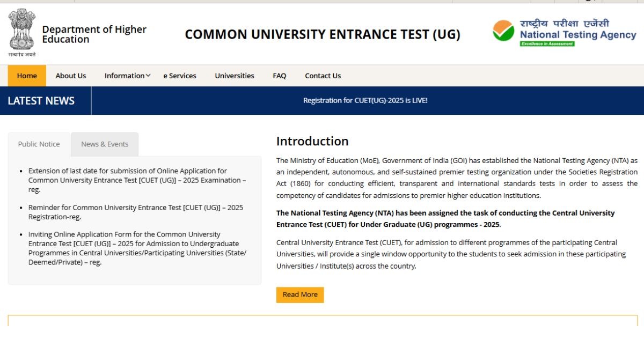Expand the Information dropdown menu
The image size is (644, 362).
(x=127, y=76)
